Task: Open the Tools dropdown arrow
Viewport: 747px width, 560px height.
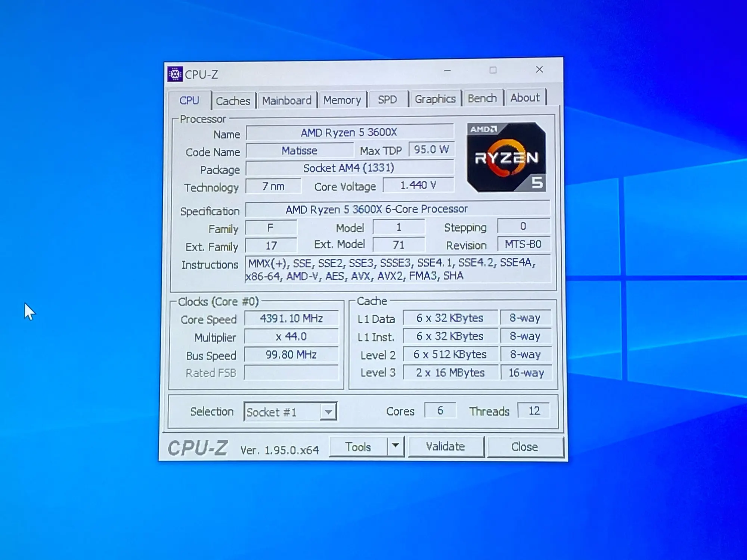Action: point(396,446)
